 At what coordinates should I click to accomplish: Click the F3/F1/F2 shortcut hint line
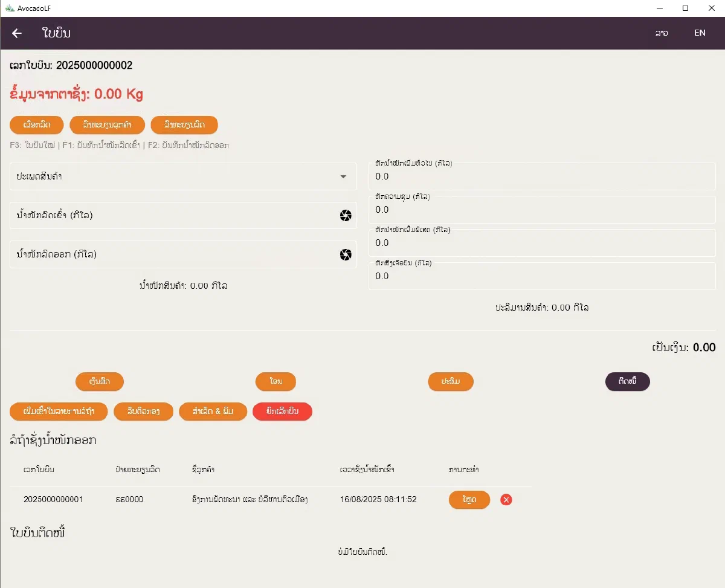coord(120,146)
